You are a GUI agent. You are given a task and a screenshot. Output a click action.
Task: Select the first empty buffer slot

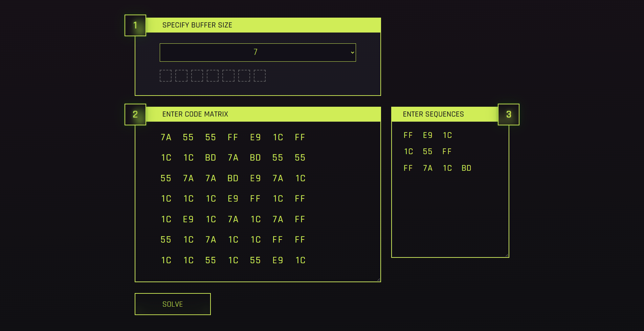pyautogui.click(x=165, y=76)
